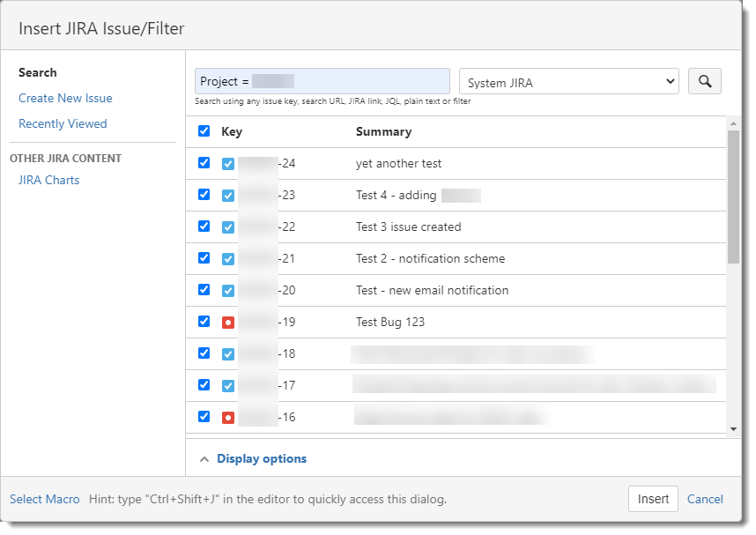Click the issue key ending -16
Screen dimensions: 756x535
(x=267, y=417)
